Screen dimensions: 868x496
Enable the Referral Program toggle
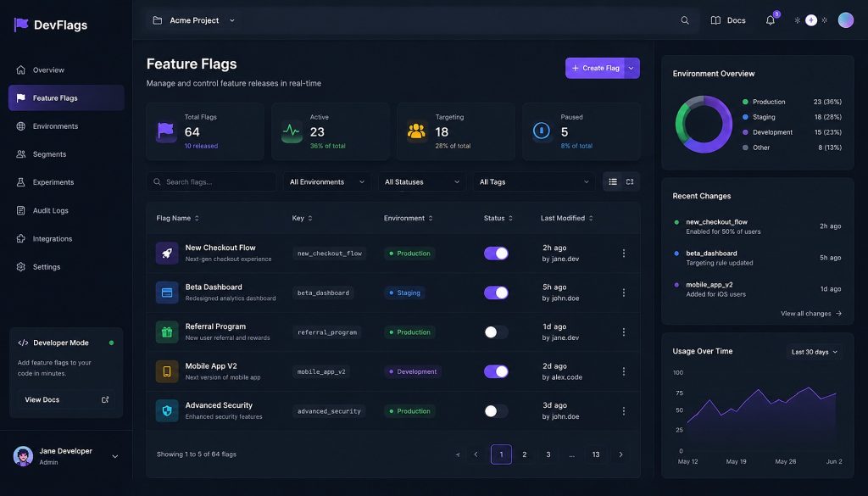(496, 332)
